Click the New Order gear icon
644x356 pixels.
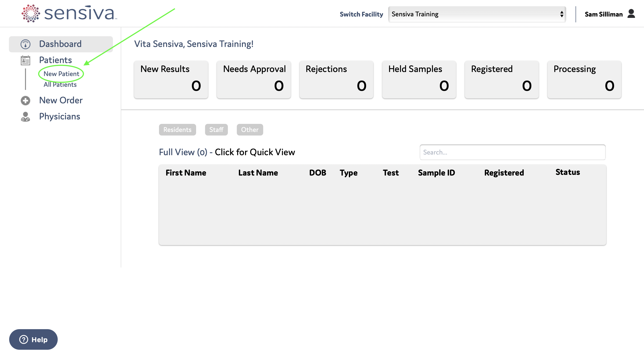(x=25, y=100)
